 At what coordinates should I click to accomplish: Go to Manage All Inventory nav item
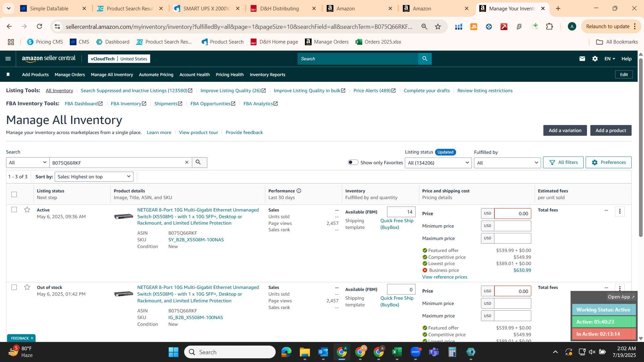click(112, 74)
